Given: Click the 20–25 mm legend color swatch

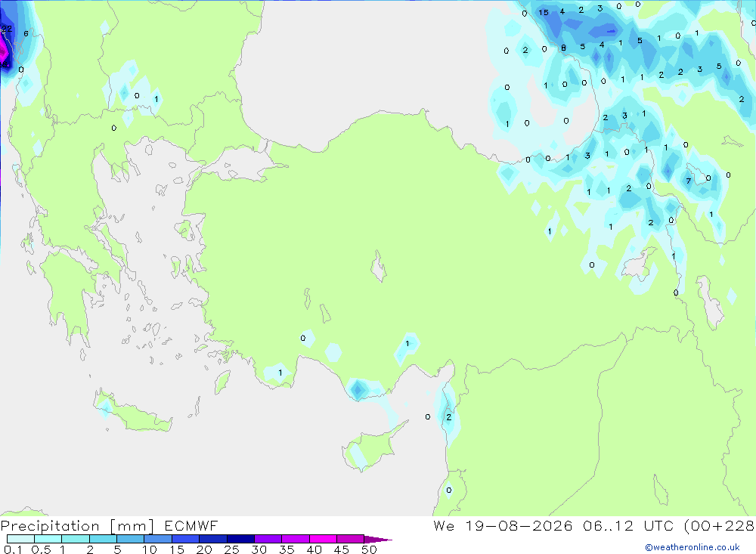Looking at the screenshot, I should tap(213, 539).
